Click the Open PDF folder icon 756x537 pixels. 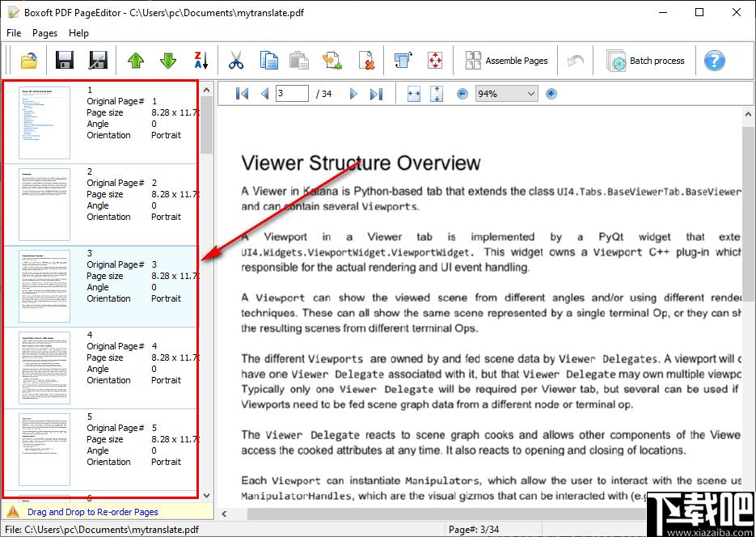point(29,61)
